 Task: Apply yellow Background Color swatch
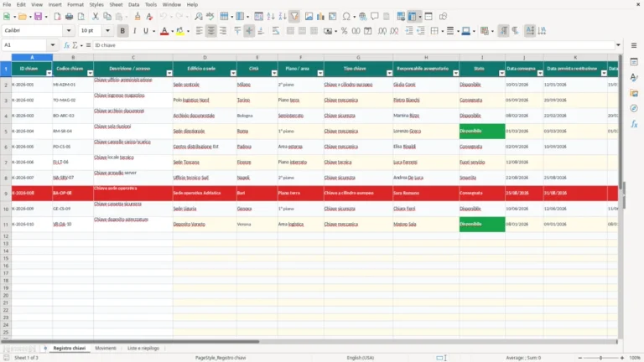click(180, 31)
